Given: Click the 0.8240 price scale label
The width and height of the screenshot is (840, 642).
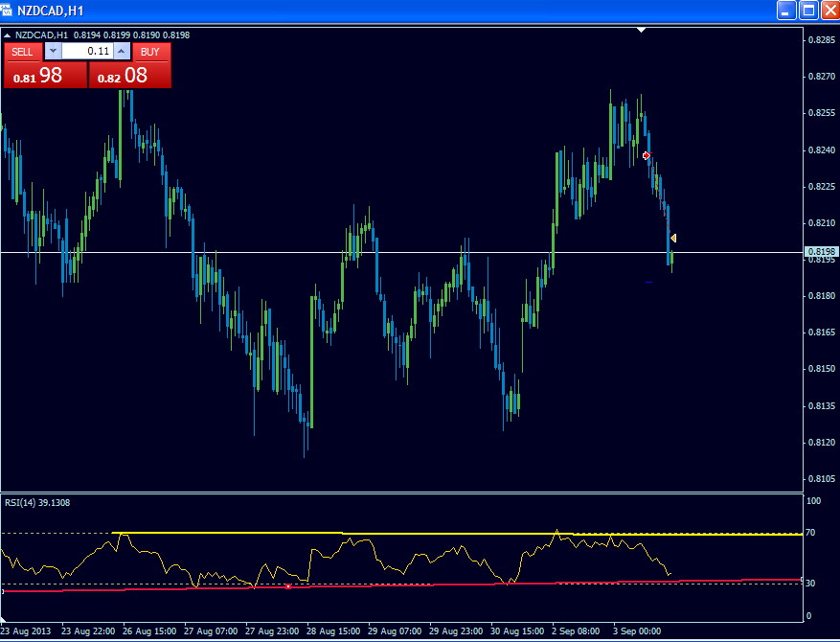Looking at the screenshot, I should 822,150.
